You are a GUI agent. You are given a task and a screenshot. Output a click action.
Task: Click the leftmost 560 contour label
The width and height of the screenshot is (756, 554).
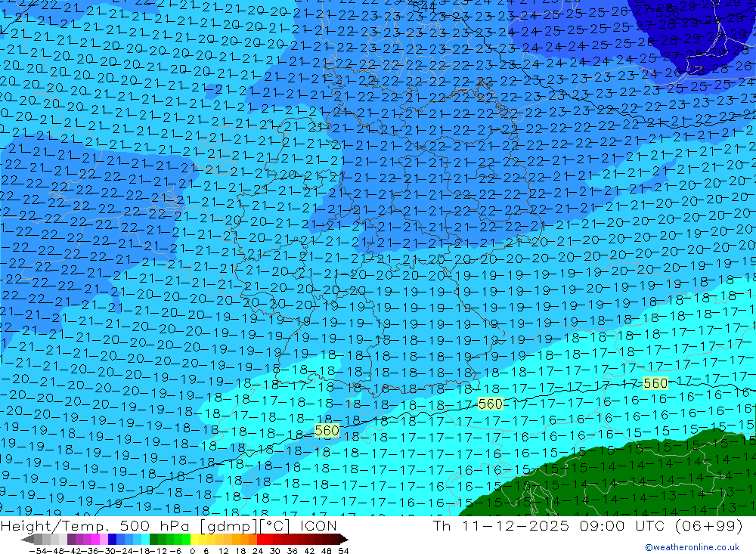327,430
